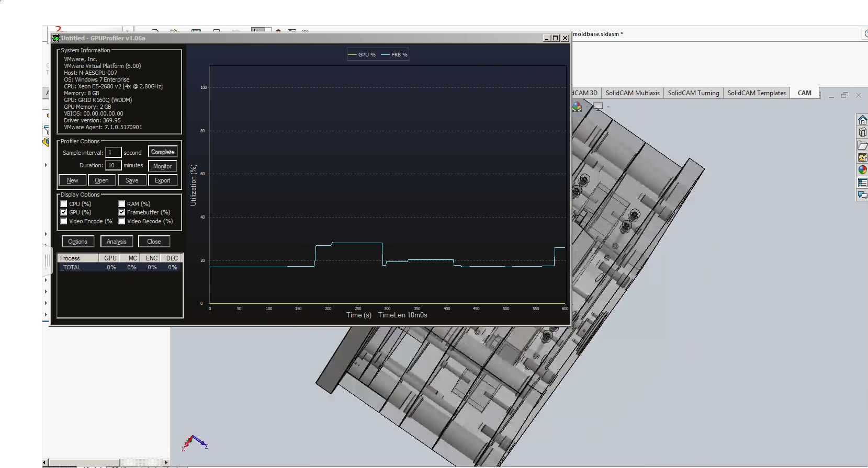Click the ENC column header in process table
This screenshot has height=468, width=868.
coord(150,258)
